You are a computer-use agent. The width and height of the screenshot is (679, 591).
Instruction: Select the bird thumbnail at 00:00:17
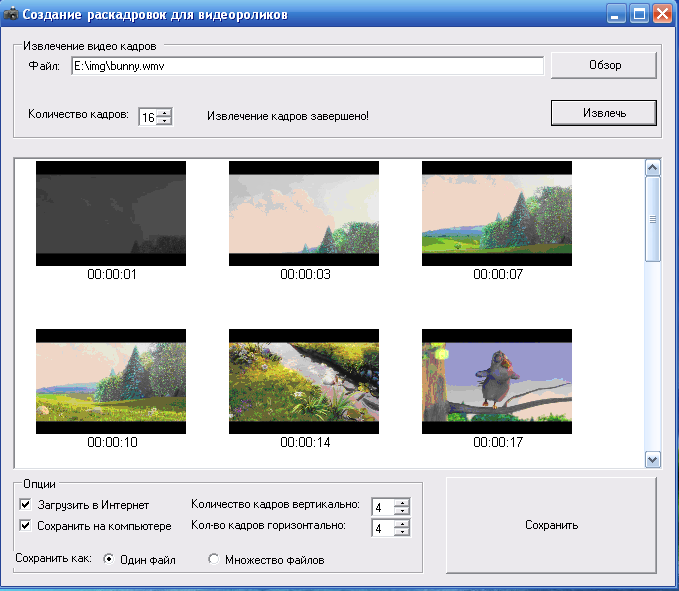[x=497, y=381]
